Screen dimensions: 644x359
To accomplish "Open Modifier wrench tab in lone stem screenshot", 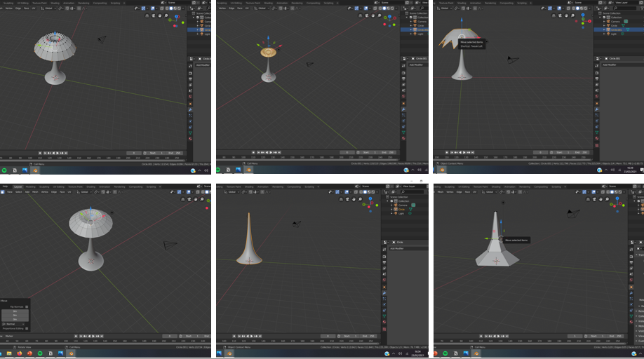I will [384, 293].
